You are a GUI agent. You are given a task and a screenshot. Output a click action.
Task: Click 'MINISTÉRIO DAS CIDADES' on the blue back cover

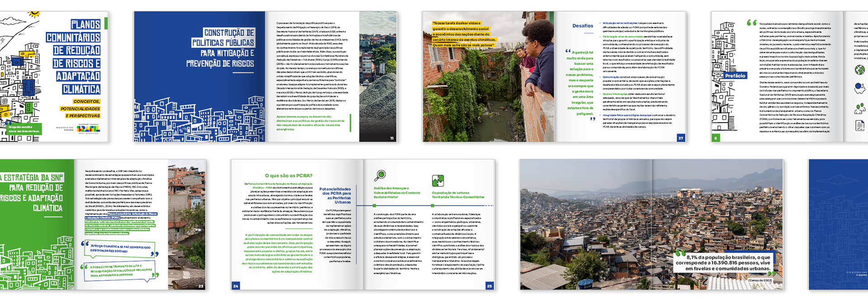tap(857, 273)
